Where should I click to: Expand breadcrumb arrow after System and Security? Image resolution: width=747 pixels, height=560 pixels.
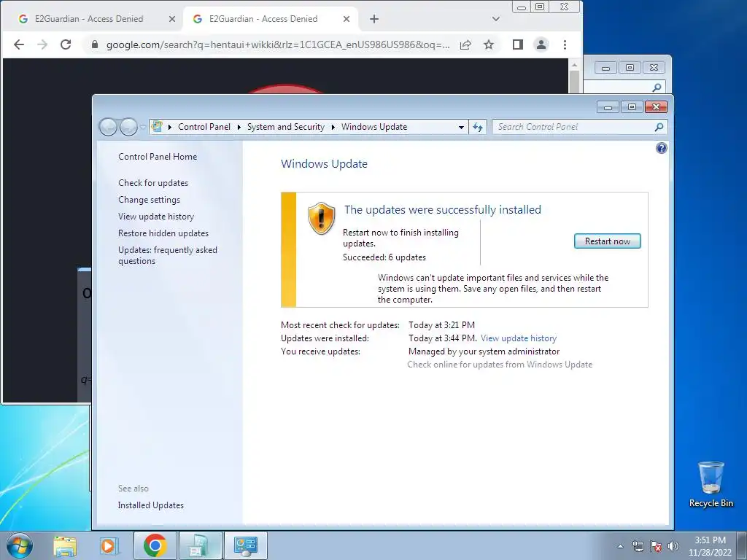333,127
